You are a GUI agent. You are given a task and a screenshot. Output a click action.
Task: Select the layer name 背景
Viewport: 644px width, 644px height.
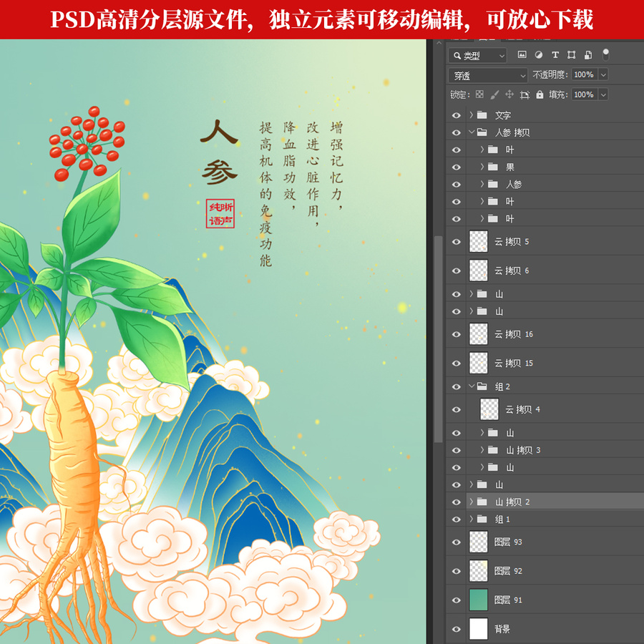pos(502,629)
